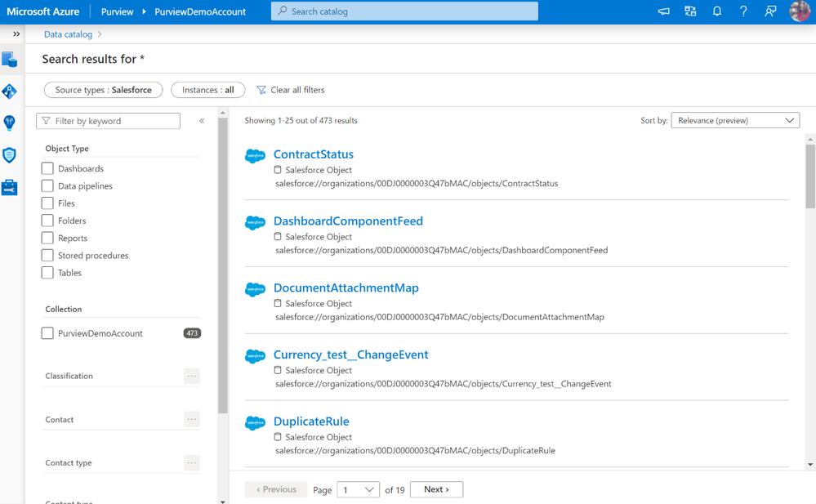The image size is (816, 504).
Task: Click the Previous page button
Action: (x=276, y=489)
